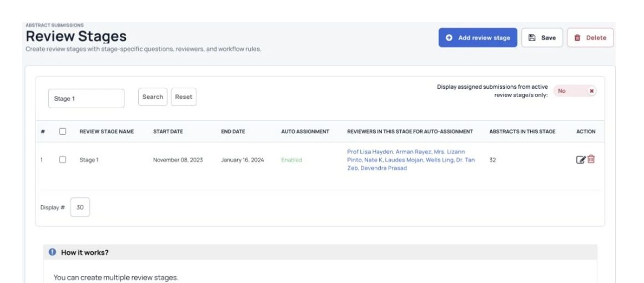Click the Enabled auto assignment status
The image size is (644, 283).
(291, 160)
